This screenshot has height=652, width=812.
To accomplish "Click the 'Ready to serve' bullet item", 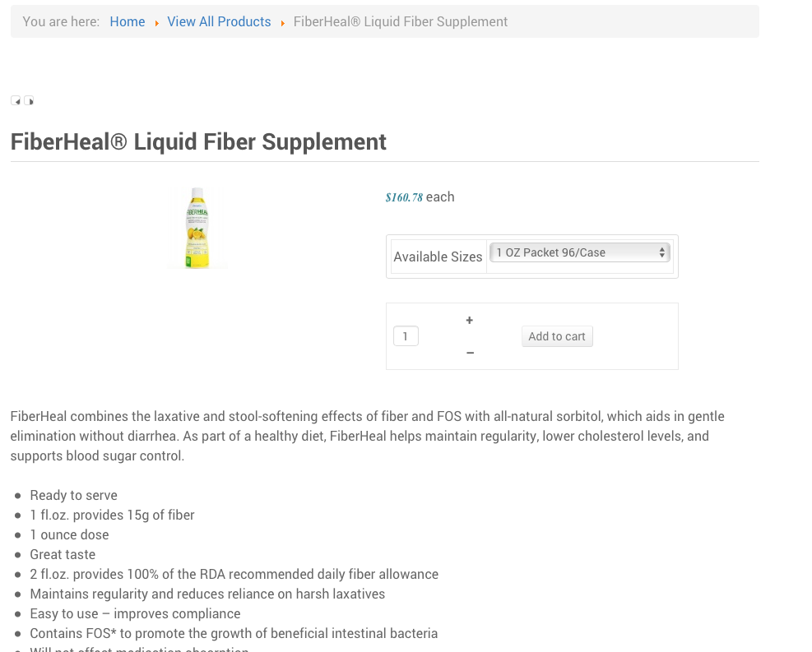I will (73, 495).
